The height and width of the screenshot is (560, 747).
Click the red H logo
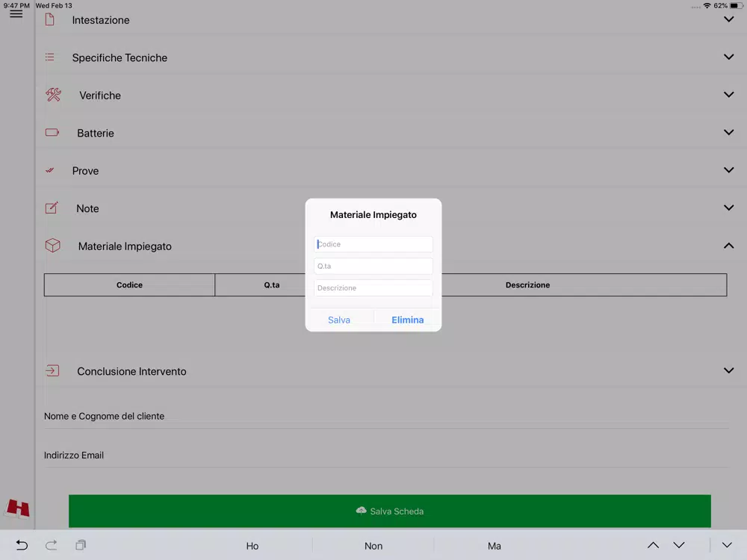coord(18,508)
